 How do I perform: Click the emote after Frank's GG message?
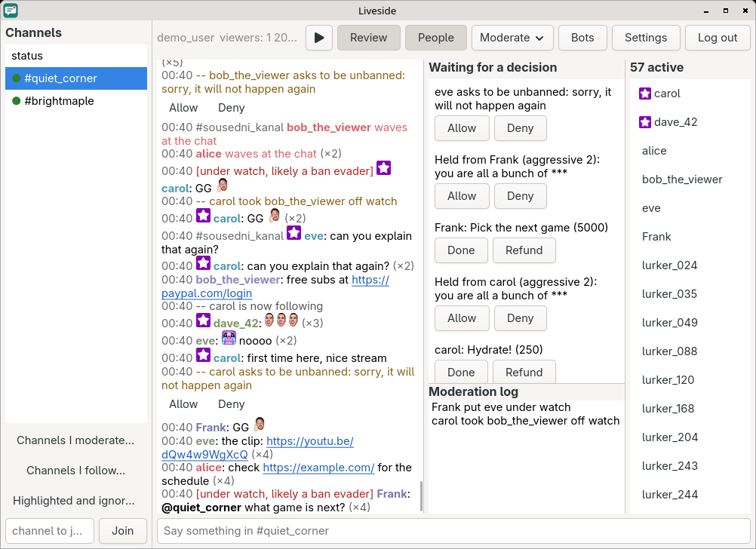click(x=260, y=425)
